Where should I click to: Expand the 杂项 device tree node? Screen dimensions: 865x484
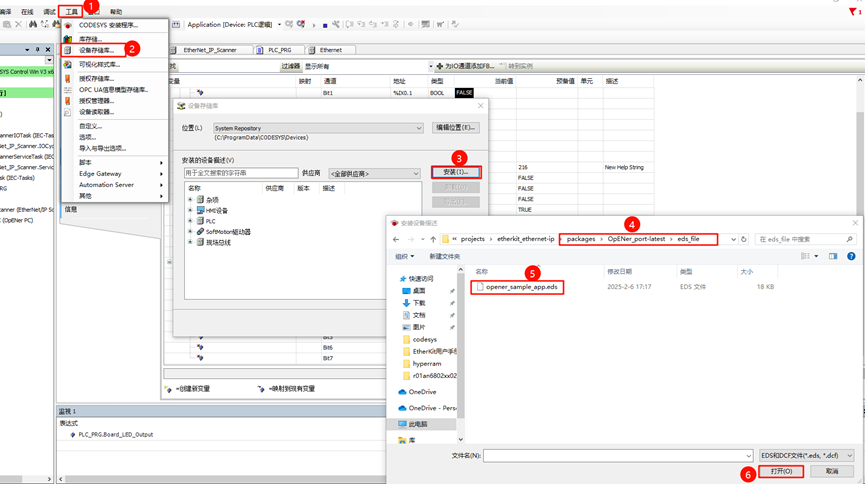(190, 200)
